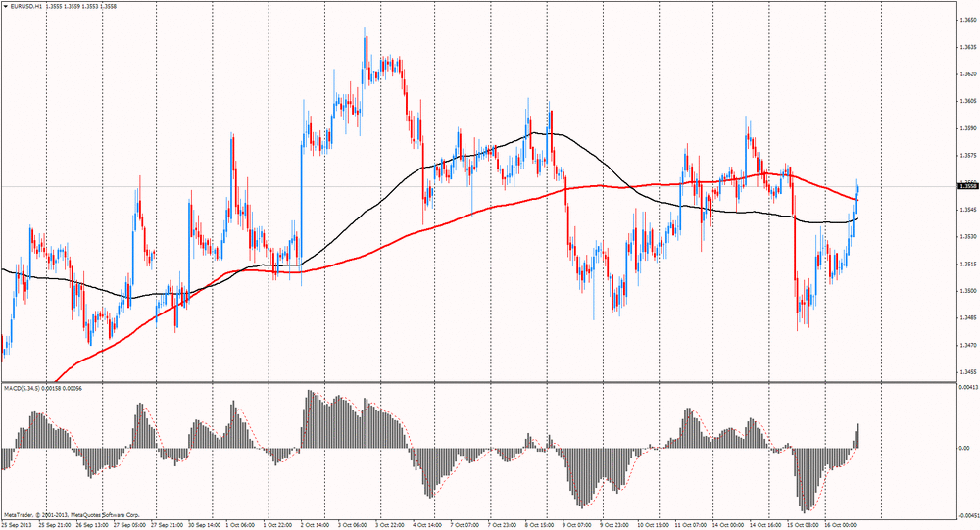Click the chart menu triangle beside EURUSD,H1
Image resolution: width=980 pixels, height=530 pixels.
[x=6, y=6]
